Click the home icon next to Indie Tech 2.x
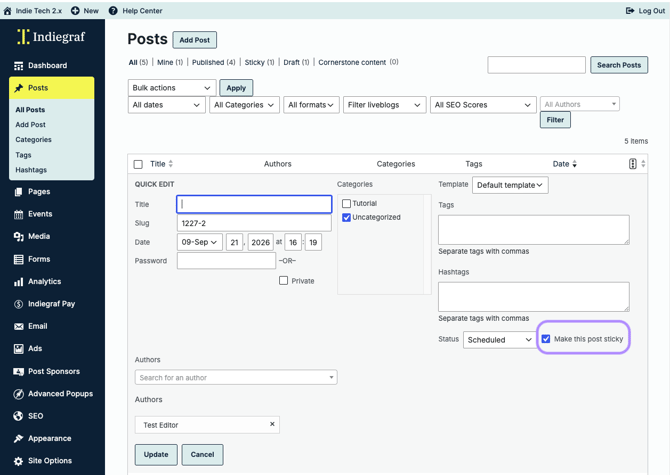 (x=7, y=11)
